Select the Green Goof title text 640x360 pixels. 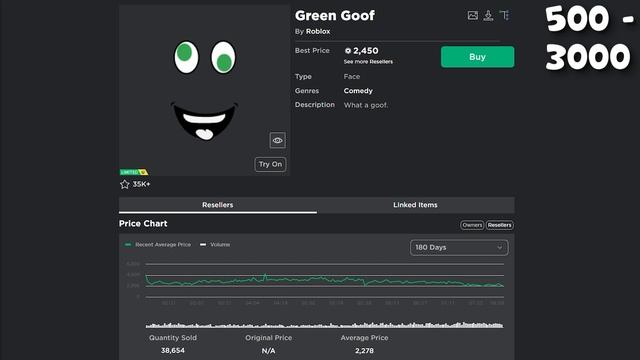coord(335,16)
